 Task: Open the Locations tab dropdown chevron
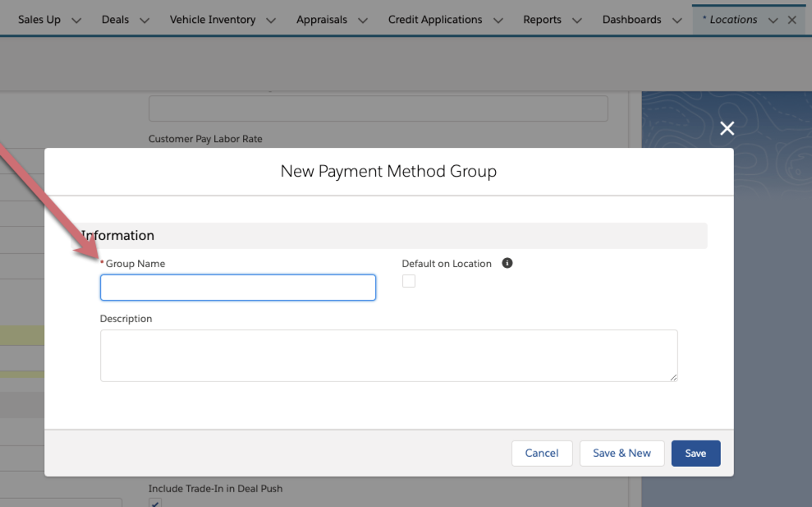point(773,21)
